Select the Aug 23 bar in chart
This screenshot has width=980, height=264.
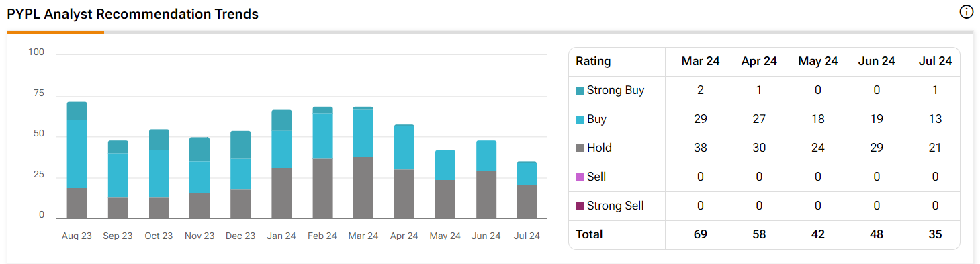[77, 160]
